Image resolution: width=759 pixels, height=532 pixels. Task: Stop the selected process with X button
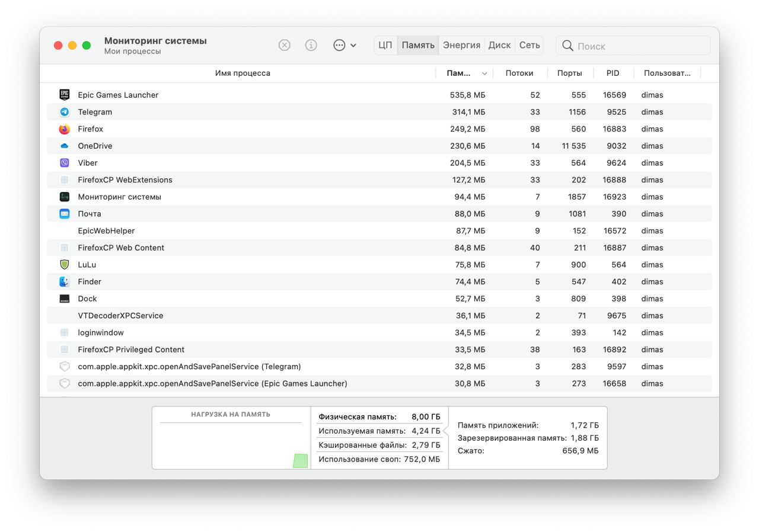pos(285,45)
